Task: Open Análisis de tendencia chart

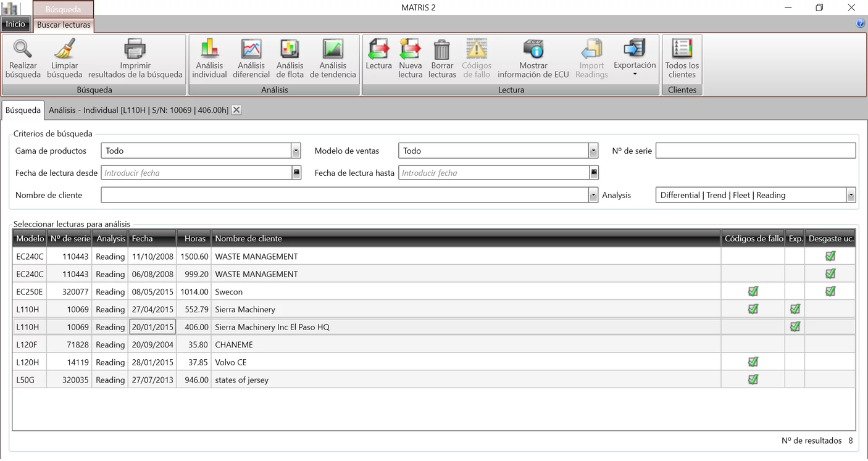Action: pos(333,49)
